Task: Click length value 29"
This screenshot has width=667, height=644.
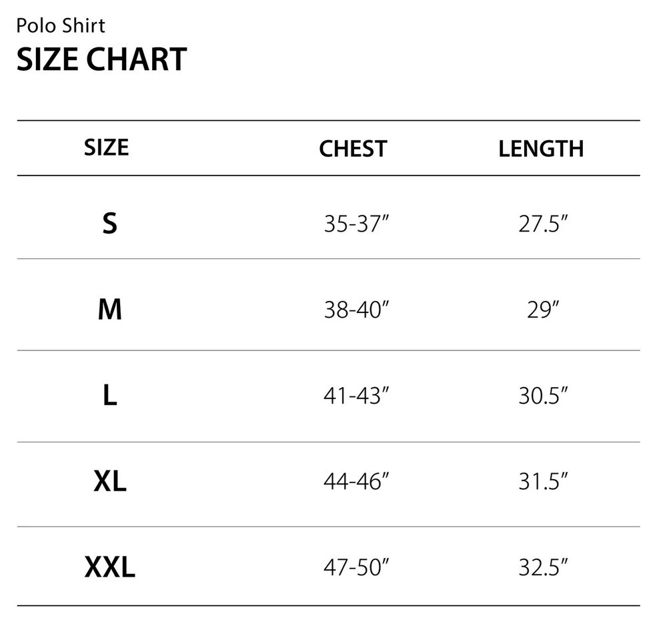Action: point(543,310)
